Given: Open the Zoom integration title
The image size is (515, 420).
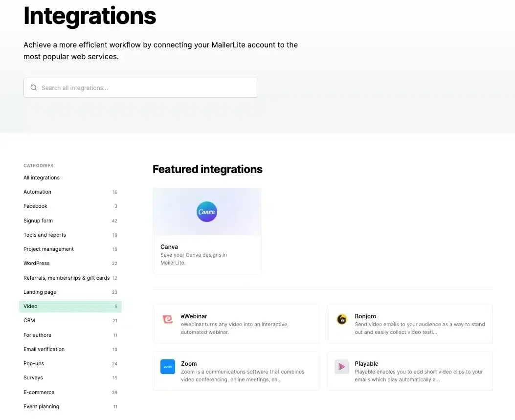Looking at the screenshot, I should click(x=189, y=363).
